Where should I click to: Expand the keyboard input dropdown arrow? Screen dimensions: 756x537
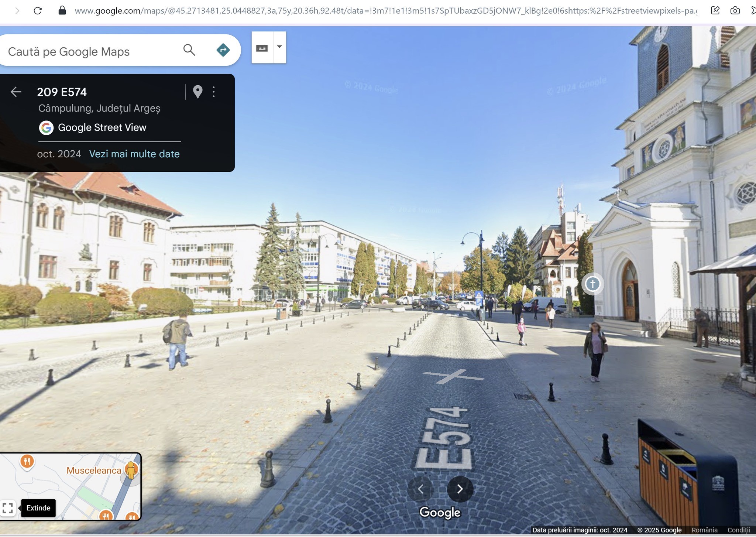pyautogui.click(x=279, y=47)
